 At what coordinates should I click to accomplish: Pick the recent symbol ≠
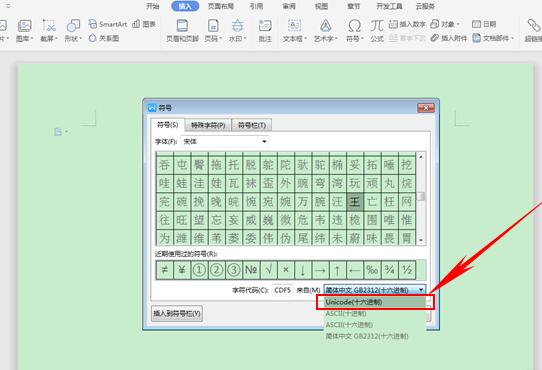pos(165,270)
